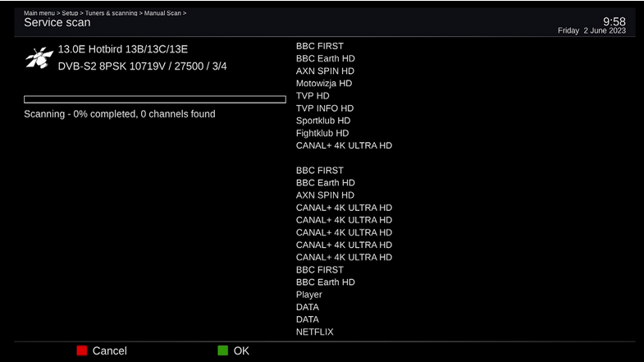Click the DVB-S2 8PSK 10719V transponder line
This screenshot has height=362, width=644.
point(142,66)
